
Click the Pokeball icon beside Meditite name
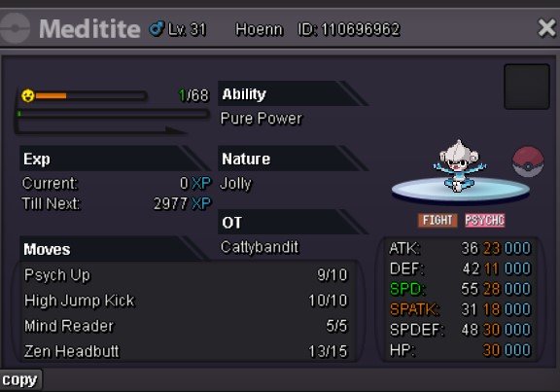tap(15, 28)
